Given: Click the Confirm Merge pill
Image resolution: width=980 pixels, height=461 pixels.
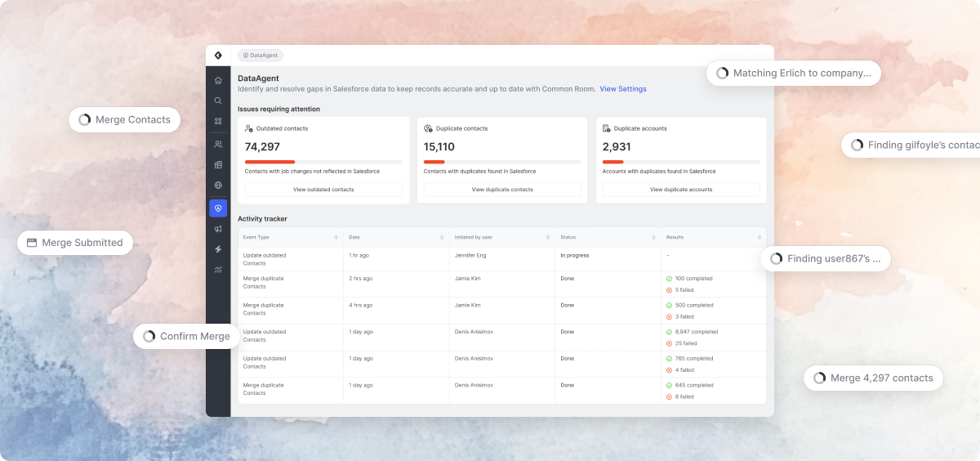Looking at the screenshot, I should pyautogui.click(x=187, y=336).
